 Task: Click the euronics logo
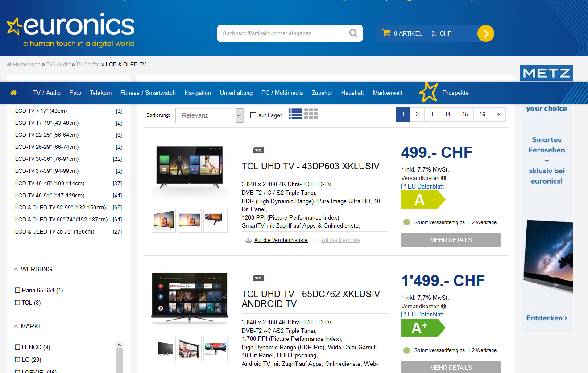click(x=70, y=31)
